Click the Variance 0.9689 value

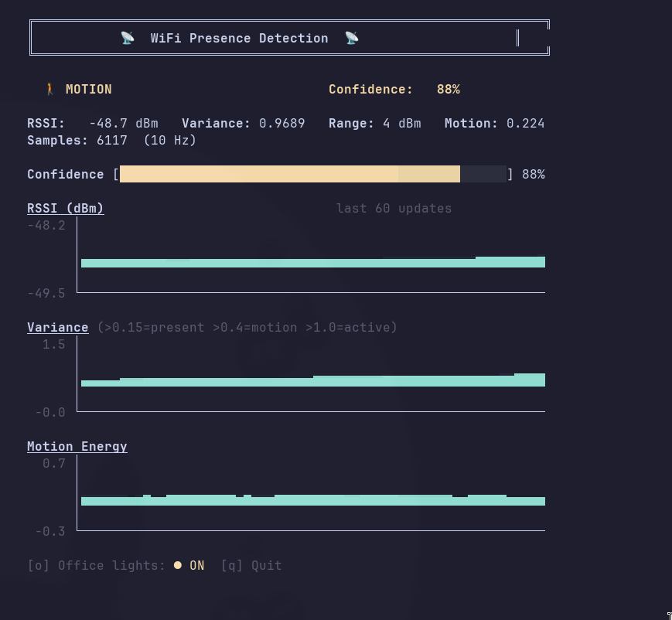coord(282,124)
